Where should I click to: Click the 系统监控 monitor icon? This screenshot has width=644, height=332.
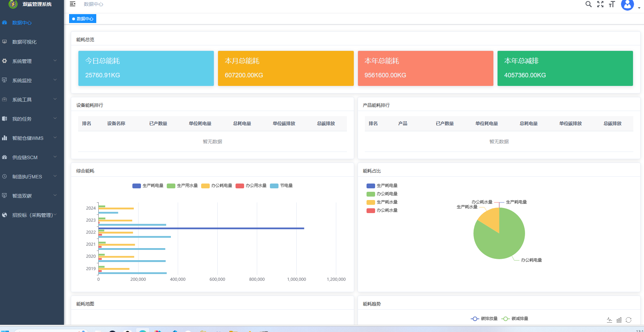pos(4,80)
